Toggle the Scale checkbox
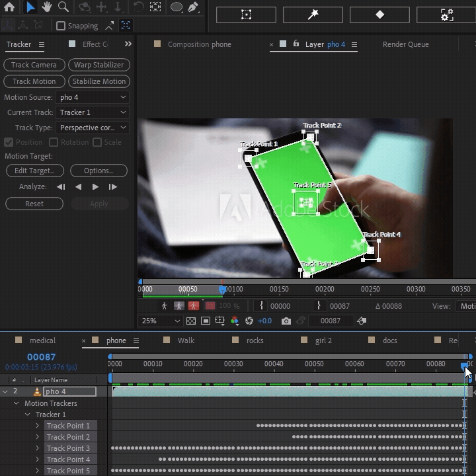Image resolution: width=476 pixels, height=476 pixels. tap(97, 142)
